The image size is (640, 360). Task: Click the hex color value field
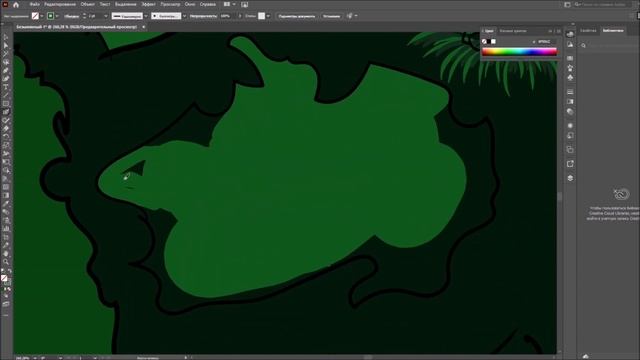(546, 42)
